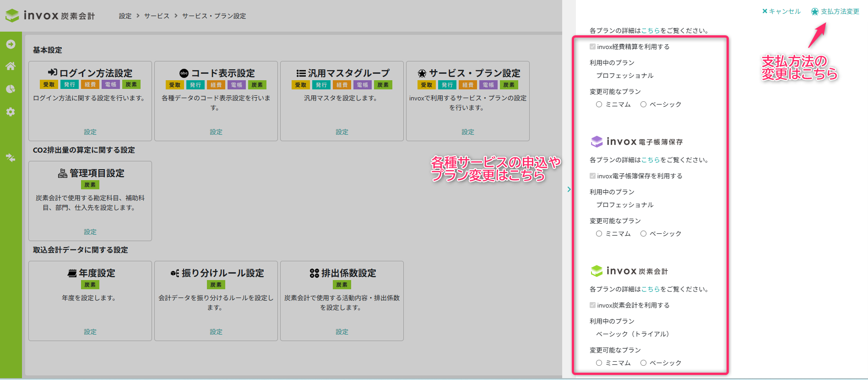Select ベーシック plan for invox炭素会計
868x380 pixels.
click(x=643, y=363)
